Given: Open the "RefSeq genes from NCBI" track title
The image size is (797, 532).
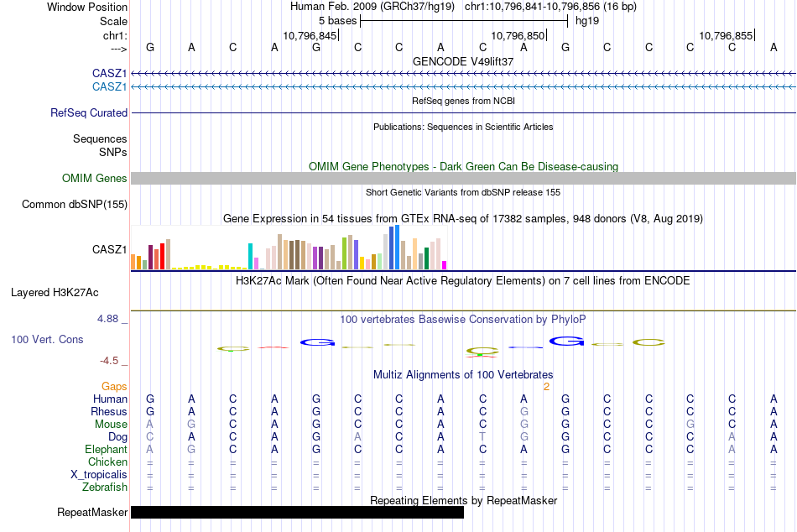Looking at the screenshot, I should click(463, 101).
